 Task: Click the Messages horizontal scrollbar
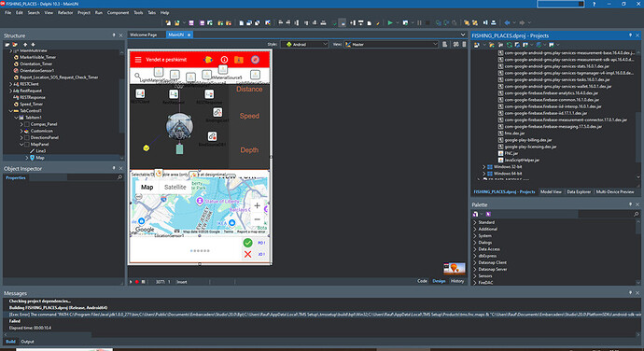click(322, 334)
